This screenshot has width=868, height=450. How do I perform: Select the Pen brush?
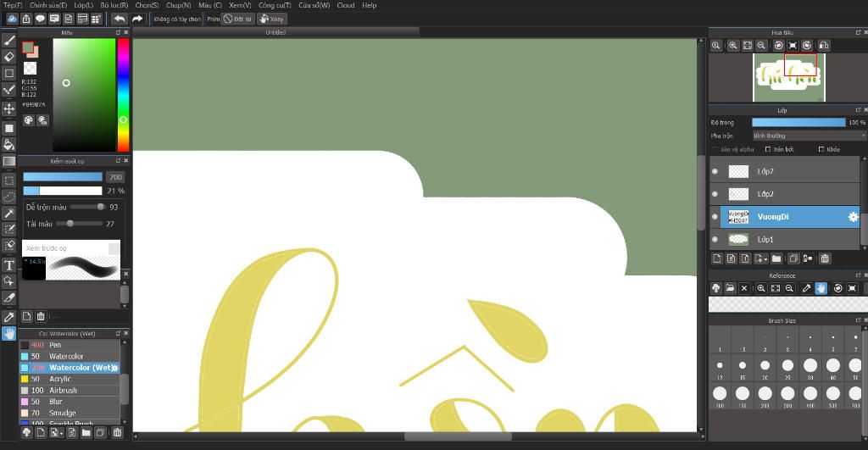pyautogui.click(x=70, y=345)
